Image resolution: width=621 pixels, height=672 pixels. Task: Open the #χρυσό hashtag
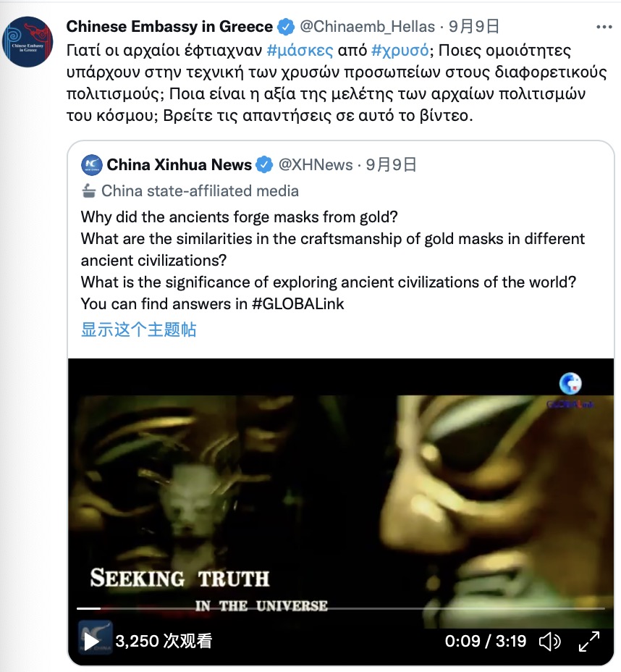point(400,51)
